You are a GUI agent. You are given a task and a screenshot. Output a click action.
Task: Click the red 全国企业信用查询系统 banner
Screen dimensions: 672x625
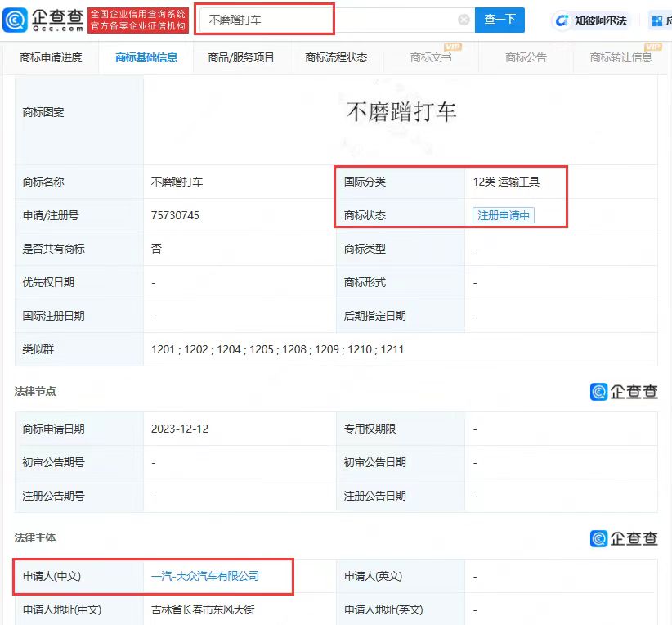[x=138, y=20]
